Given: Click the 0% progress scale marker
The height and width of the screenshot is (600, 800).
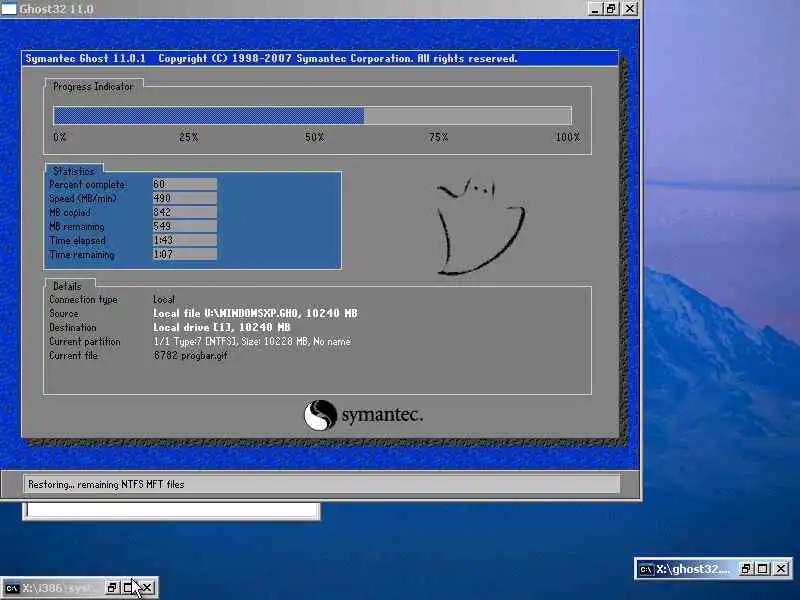Looking at the screenshot, I should [x=60, y=137].
